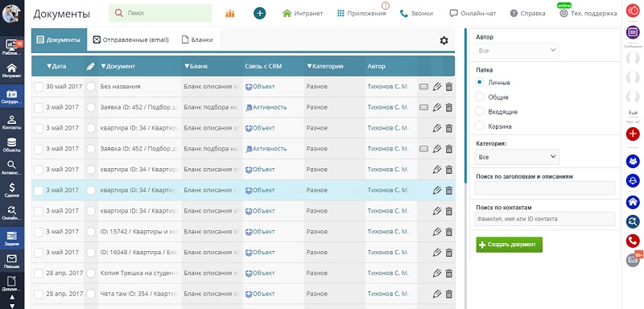Open Сделки dollar icon in the sidebar

point(12,190)
